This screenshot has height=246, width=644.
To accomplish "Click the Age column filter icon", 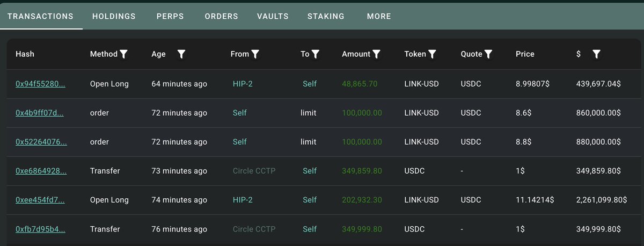I will [x=181, y=54].
